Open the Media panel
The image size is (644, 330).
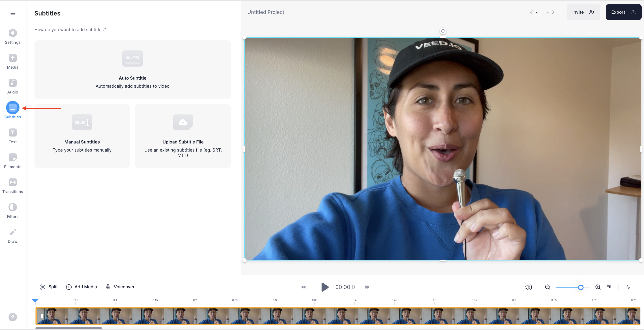[x=13, y=58]
